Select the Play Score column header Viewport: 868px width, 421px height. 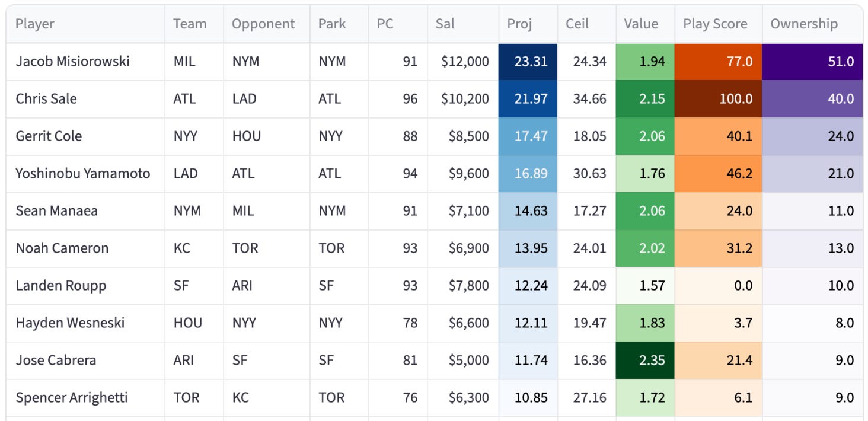719,24
